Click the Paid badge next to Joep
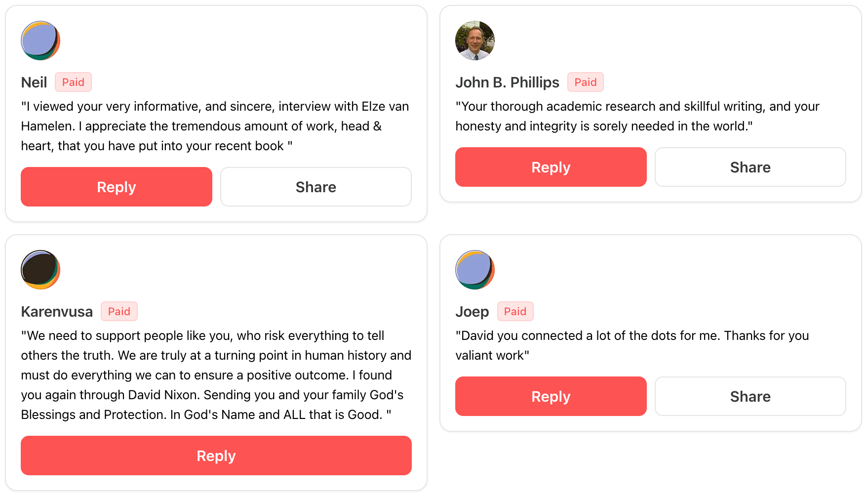 click(515, 311)
